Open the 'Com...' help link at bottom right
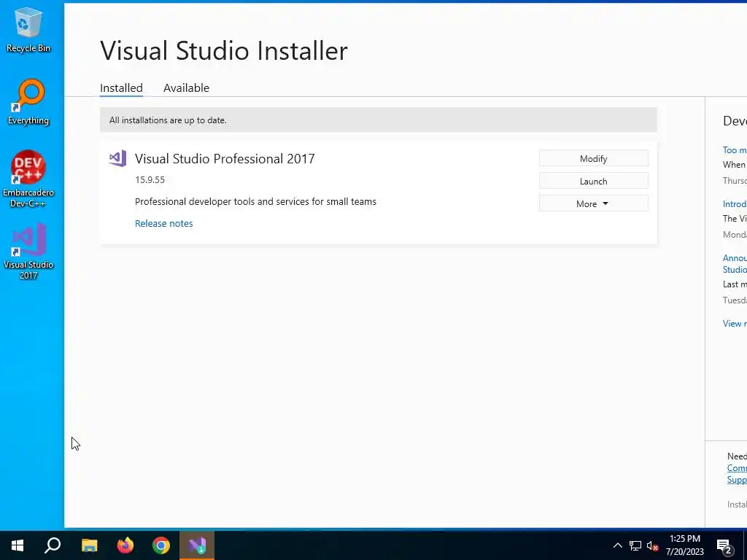Viewport: 747px width, 560px height. click(737, 468)
